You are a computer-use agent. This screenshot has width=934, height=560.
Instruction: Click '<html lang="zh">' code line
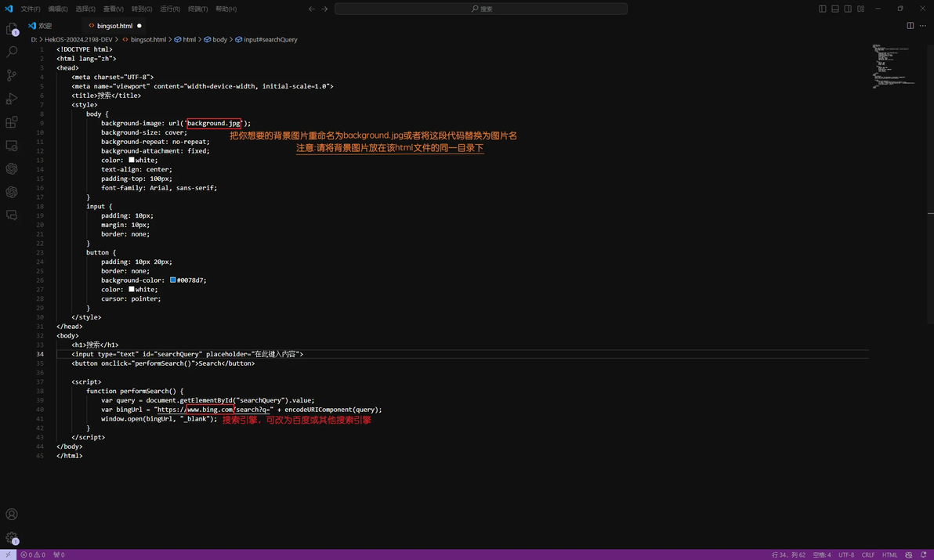86,58
